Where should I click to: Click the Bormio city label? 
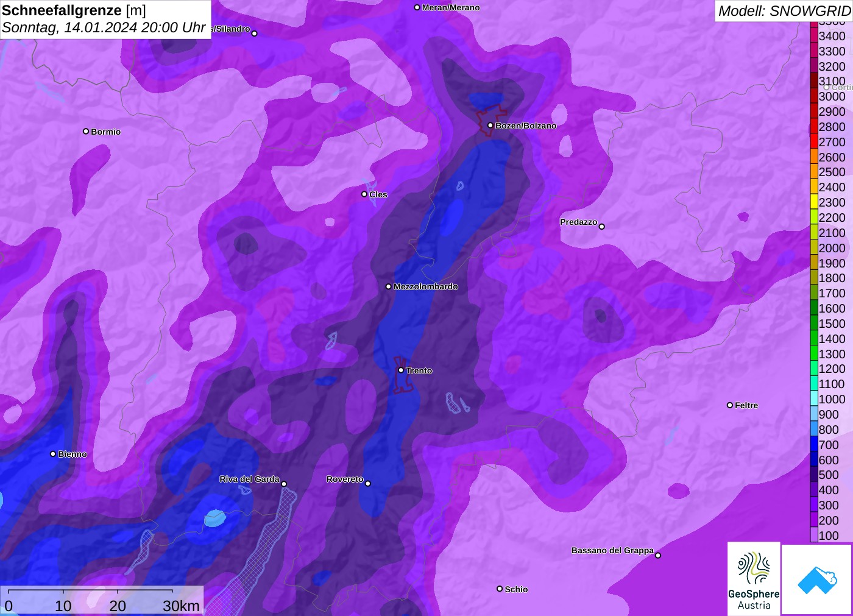point(105,132)
